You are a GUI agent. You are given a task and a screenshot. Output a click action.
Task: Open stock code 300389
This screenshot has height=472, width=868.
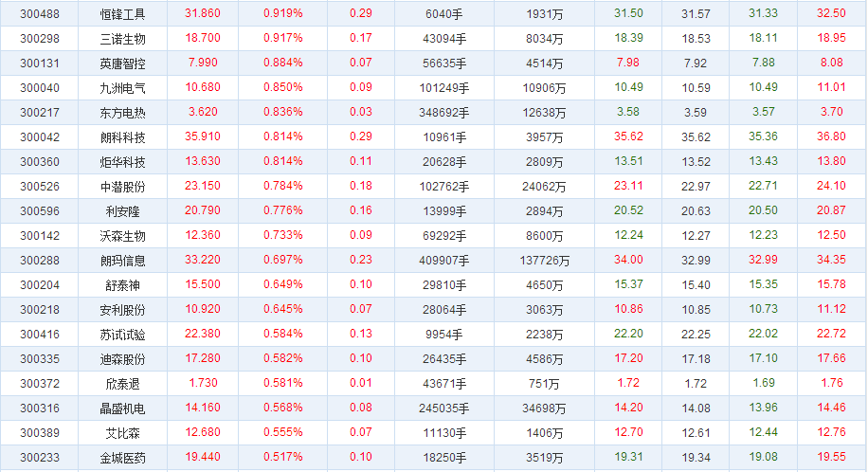[x=39, y=433]
